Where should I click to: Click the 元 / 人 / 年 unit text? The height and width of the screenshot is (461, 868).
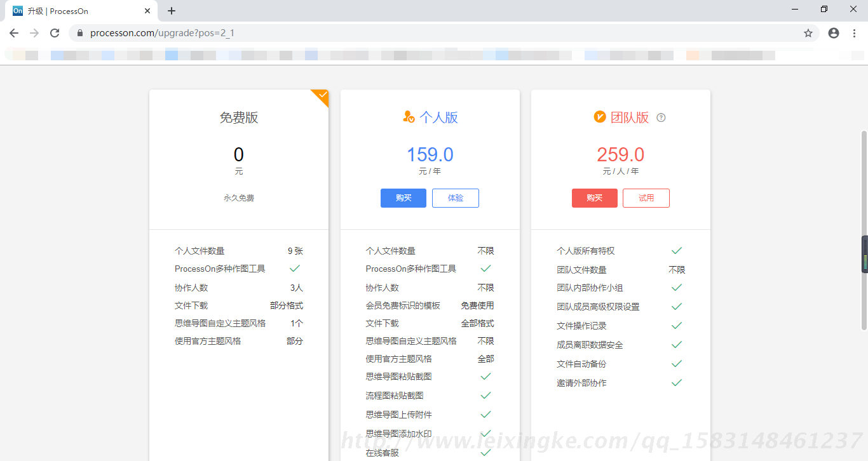(621, 171)
